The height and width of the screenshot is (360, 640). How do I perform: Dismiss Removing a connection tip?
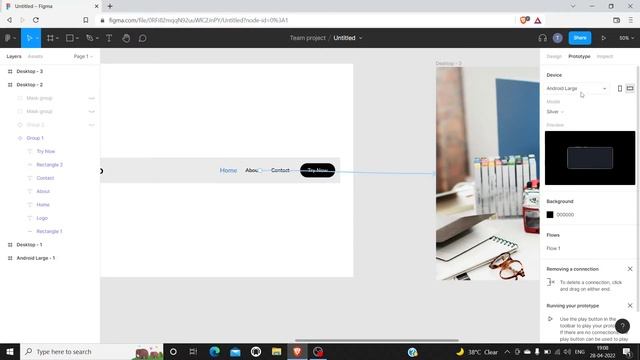[630, 269]
